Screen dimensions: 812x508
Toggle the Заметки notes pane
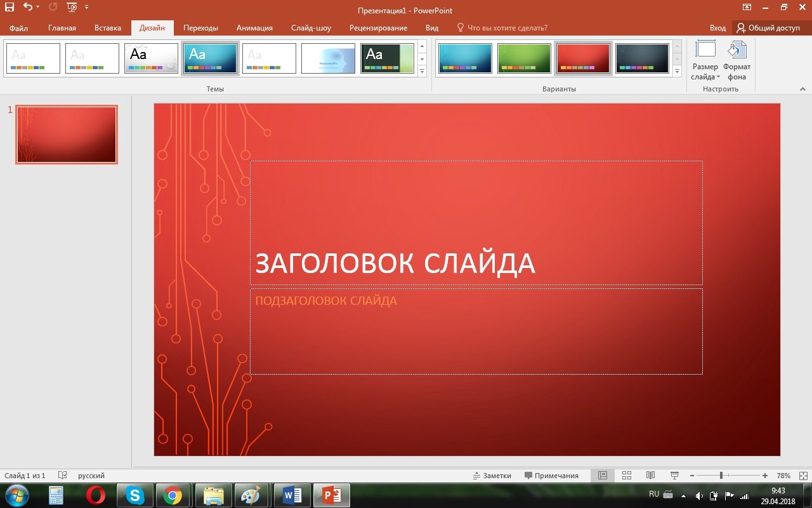pos(492,476)
